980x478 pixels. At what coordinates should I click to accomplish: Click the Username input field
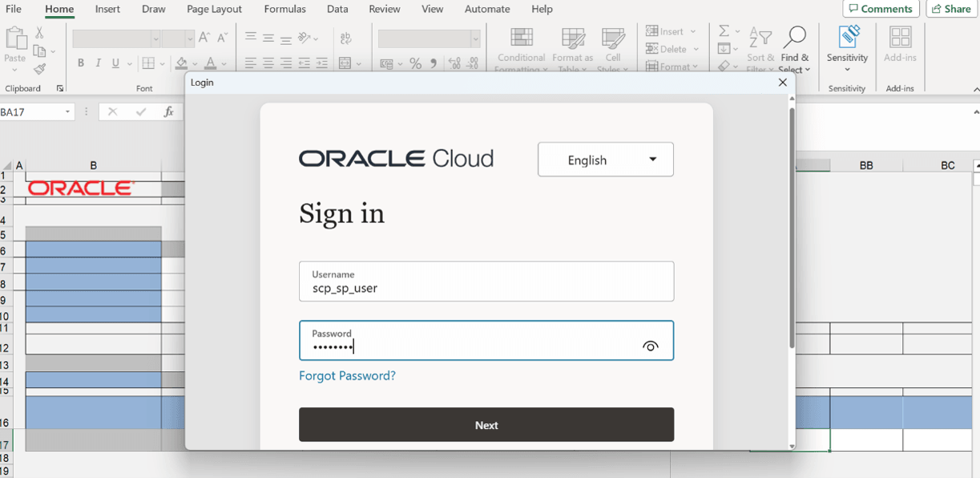486,281
